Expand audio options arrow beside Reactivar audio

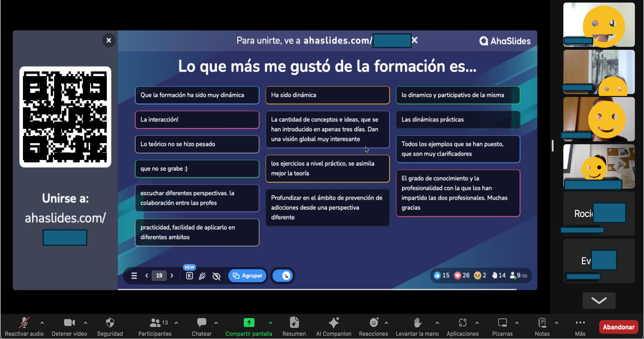(42, 323)
